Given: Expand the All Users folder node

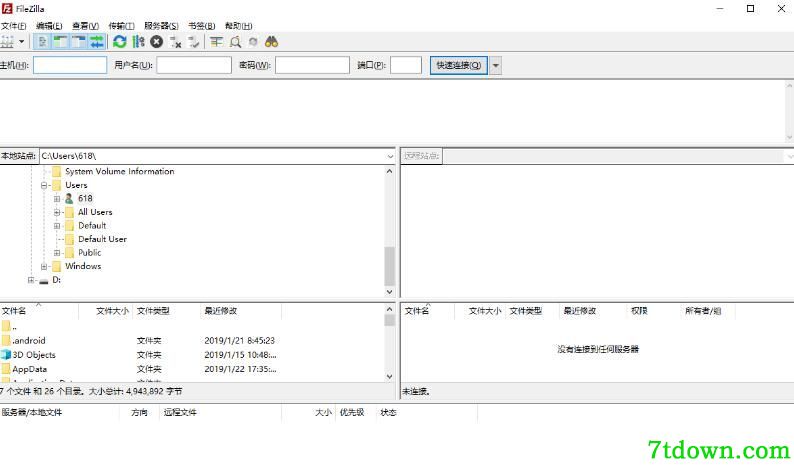Looking at the screenshot, I should (57, 212).
